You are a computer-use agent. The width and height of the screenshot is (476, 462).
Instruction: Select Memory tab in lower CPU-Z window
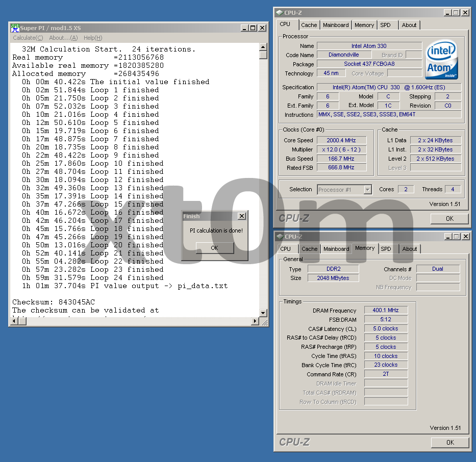click(365, 248)
